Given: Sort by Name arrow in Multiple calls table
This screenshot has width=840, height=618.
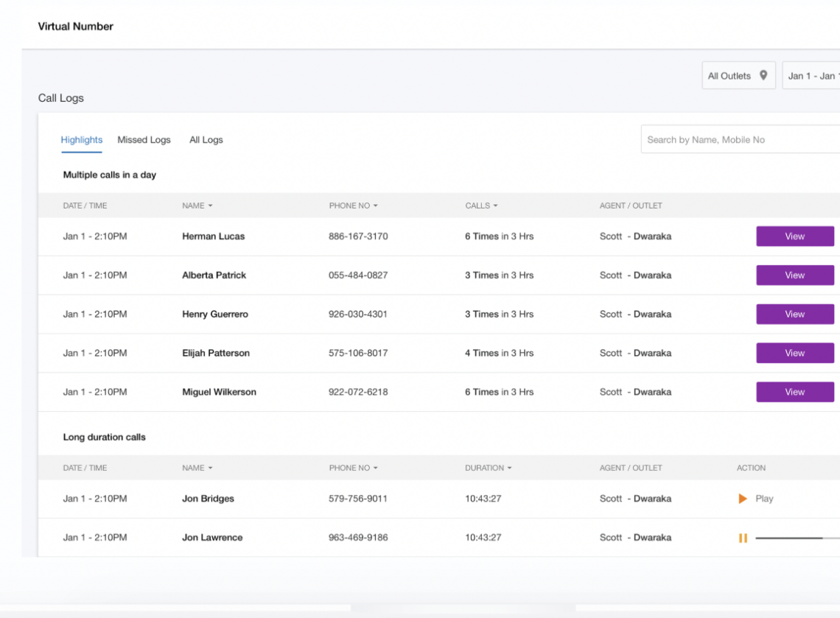Looking at the screenshot, I should [210, 206].
